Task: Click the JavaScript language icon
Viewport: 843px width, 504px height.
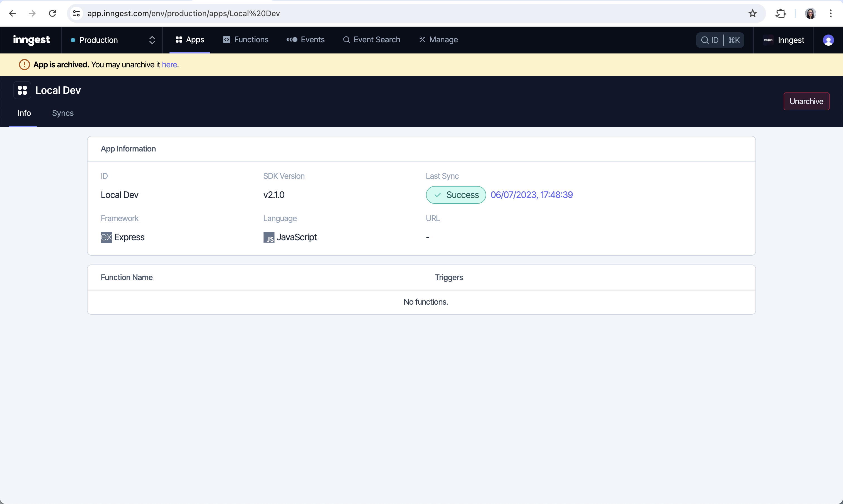Action: pos(269,237)
